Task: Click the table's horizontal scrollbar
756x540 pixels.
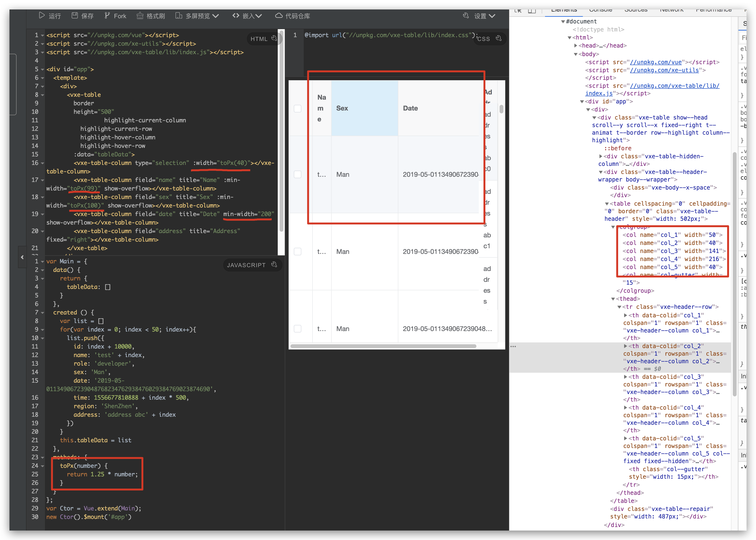Action: click(x=383, y=346)
